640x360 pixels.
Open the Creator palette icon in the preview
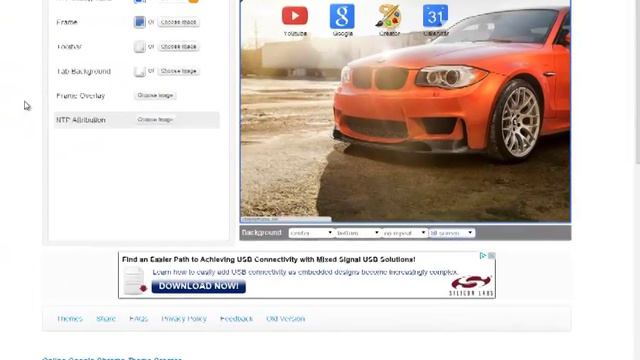(389, 17)
